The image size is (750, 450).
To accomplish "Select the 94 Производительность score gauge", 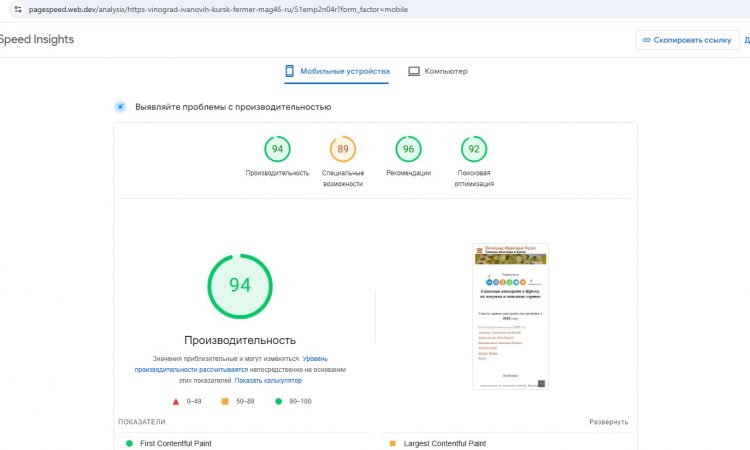I will point(277,149).
